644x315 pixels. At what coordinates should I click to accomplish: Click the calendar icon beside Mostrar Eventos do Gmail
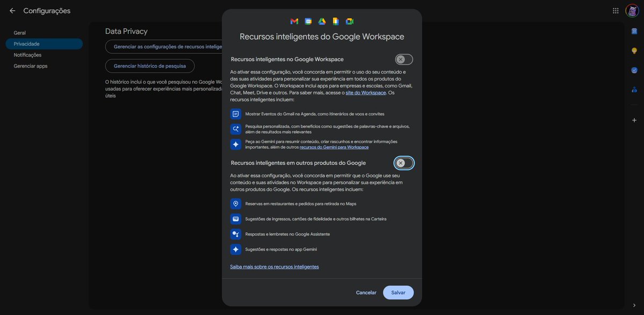point(236,114)
